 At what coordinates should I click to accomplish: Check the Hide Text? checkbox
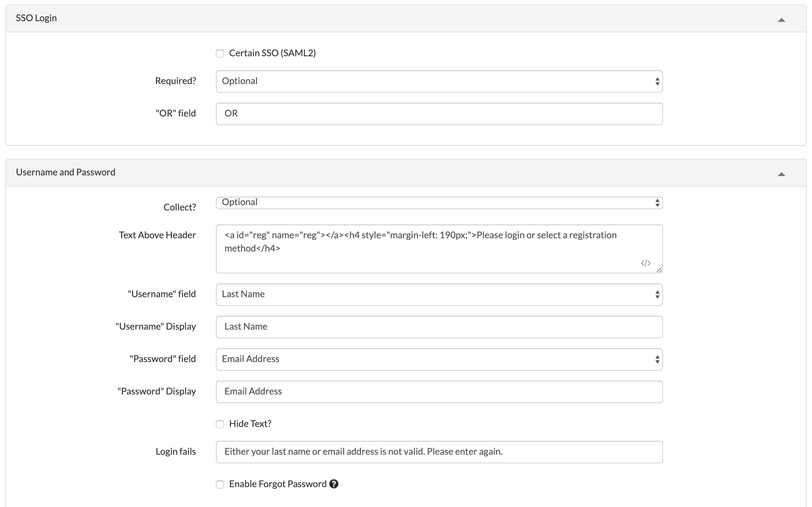pyautogui.click(x=220, y=424)
